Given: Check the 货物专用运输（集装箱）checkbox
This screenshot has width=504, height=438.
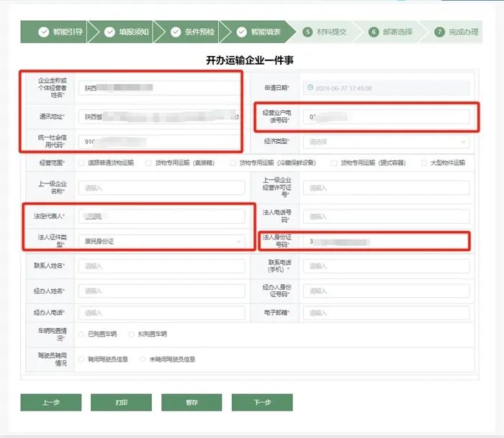Looking at the screenshot, I should tap(148, 163).
